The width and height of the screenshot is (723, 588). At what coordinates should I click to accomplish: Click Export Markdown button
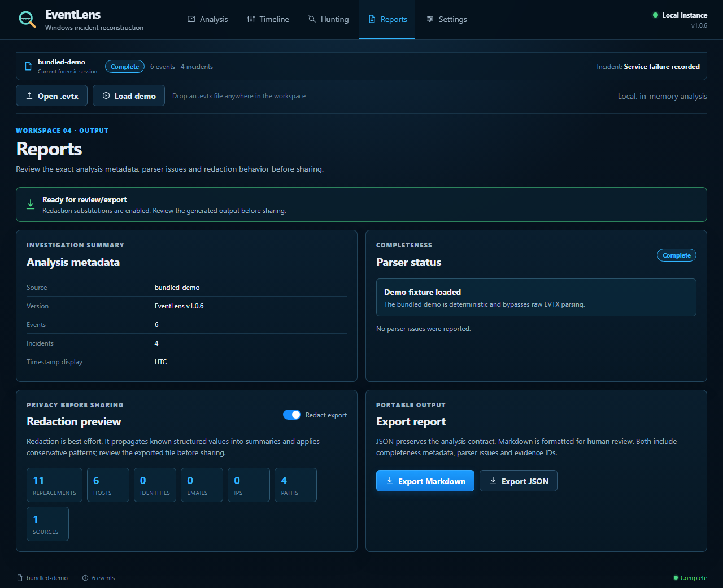click(425, 481)
